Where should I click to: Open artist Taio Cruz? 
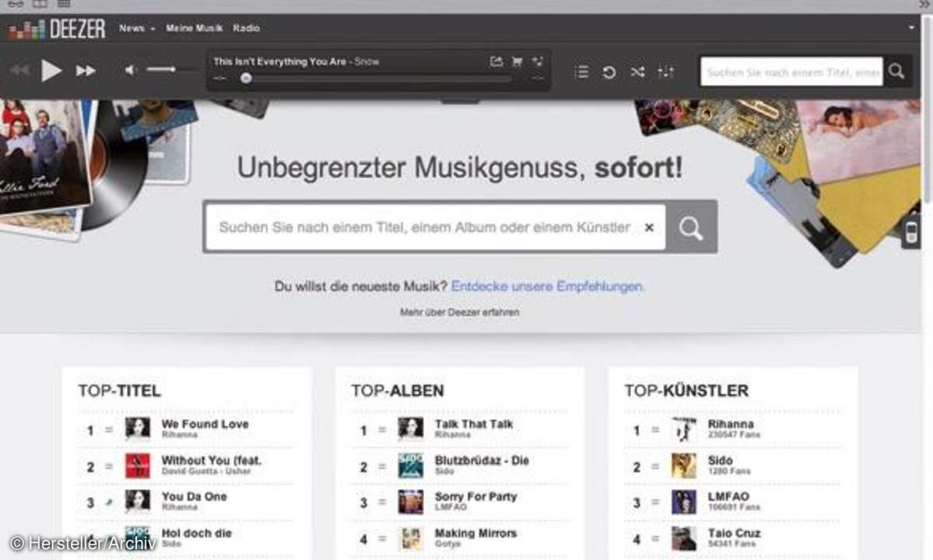[735, 534]
